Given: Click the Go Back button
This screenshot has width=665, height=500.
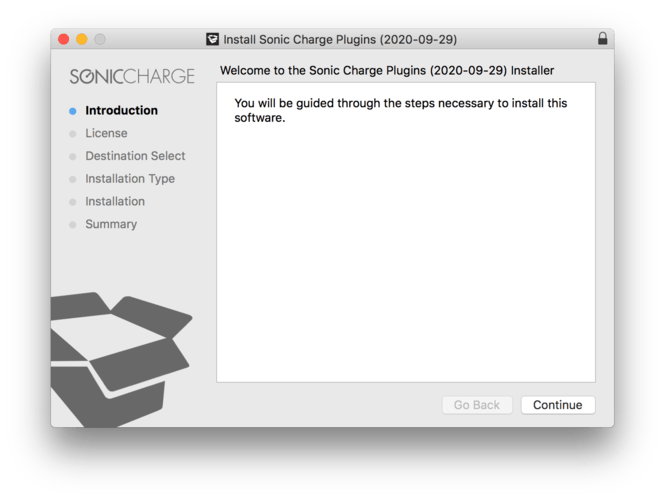Looking at the screenshot, I should click(x=477, y=405).
